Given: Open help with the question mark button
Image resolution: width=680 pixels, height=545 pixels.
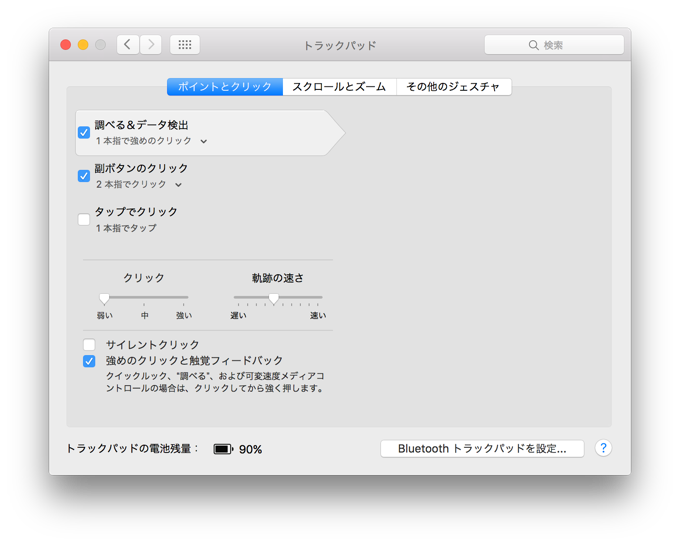Looking at the screenshot, I should [x=603, y=448].
